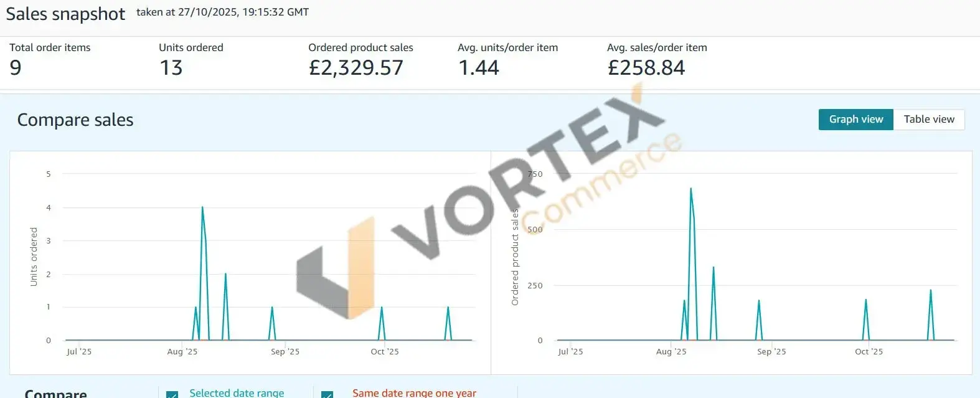Click the Units ordered value 13
Viewport: 980px width, 398px height.
(171, 67)
